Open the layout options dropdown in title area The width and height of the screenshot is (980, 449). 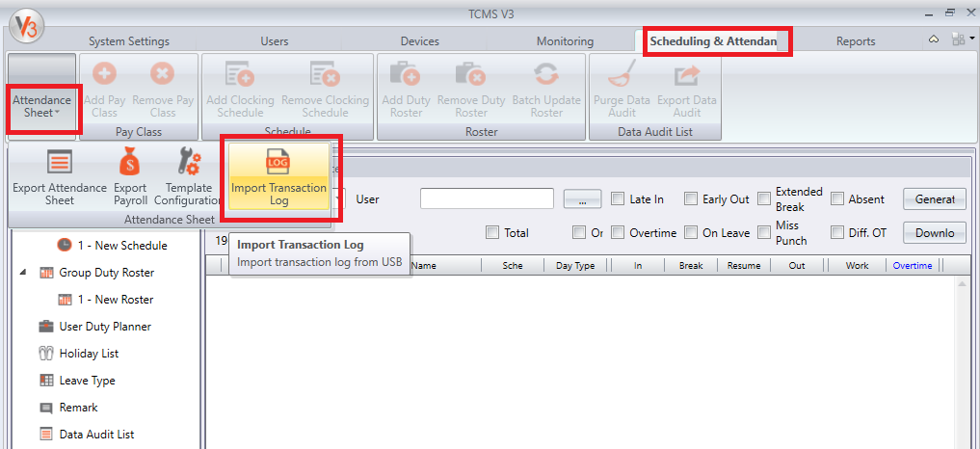coord(963,40)
